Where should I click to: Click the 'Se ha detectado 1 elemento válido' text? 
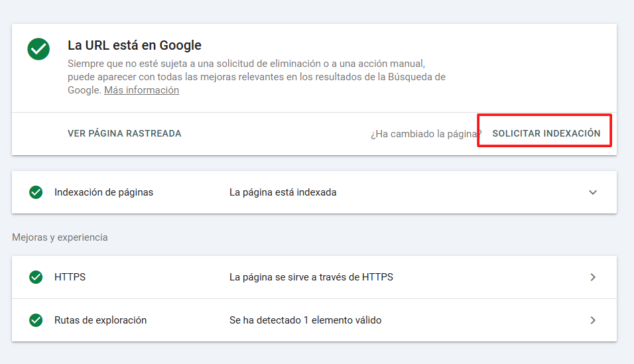(305, 320)
